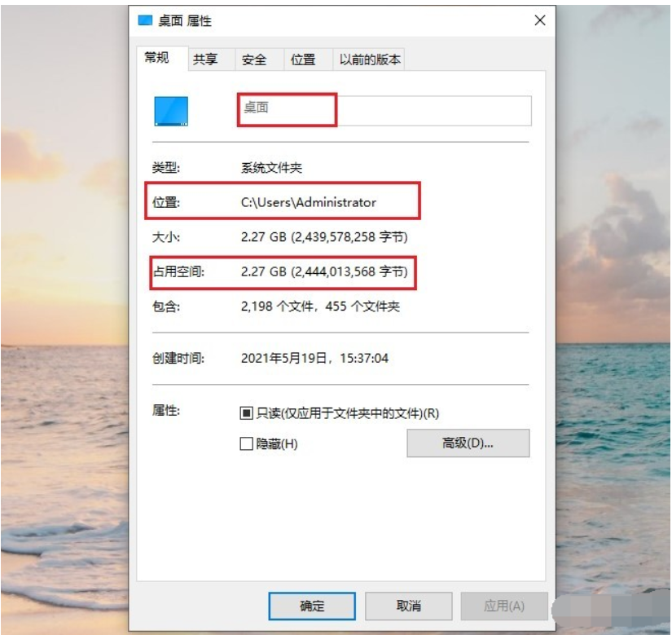This screenshot has height=635, width=672.
Task: Click the large blue desktop folder icon
Action: (171, 111)
